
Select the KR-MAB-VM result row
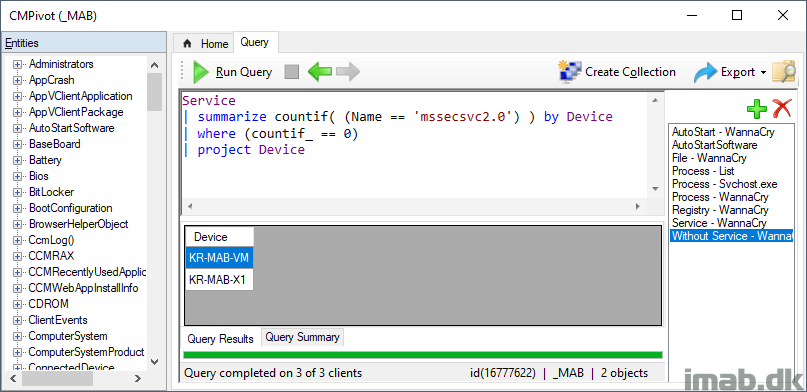click(x=219, y=258)
